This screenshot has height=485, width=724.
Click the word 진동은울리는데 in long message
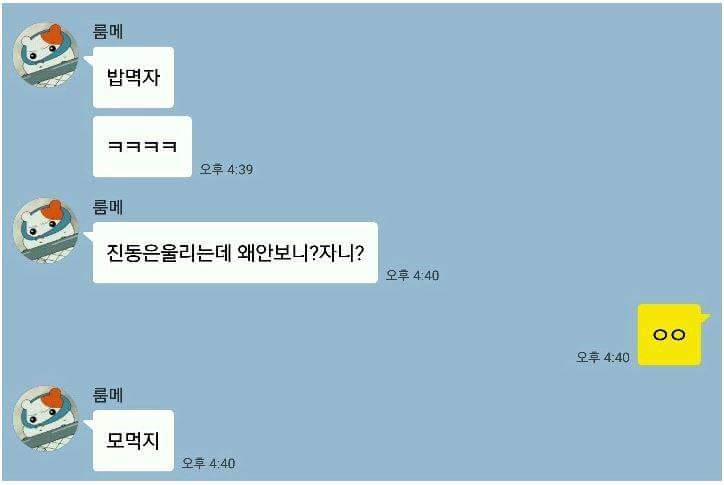pos(169,253)
